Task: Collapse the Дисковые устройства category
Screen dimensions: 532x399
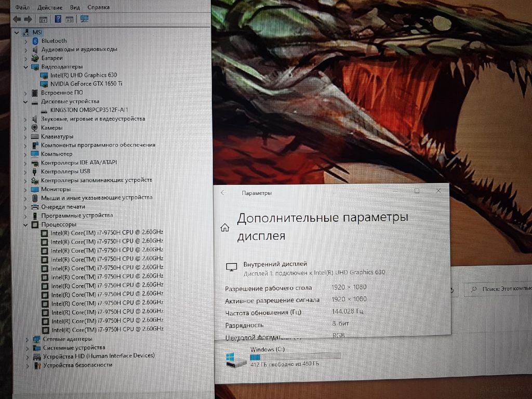Action: pyautogui.click(x=25, y=102)
